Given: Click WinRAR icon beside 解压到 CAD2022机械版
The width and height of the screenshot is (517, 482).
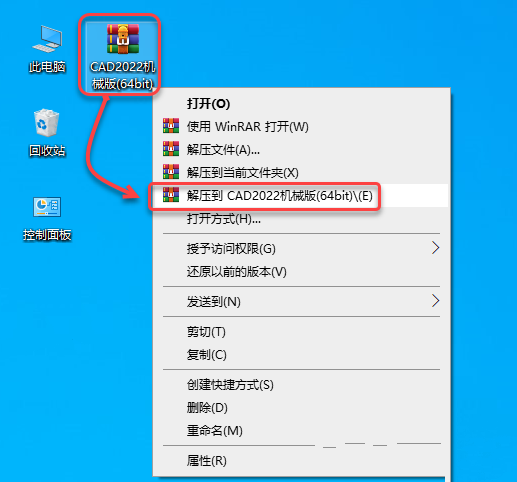Looking at the screenshot, I should tap(171, 195).
